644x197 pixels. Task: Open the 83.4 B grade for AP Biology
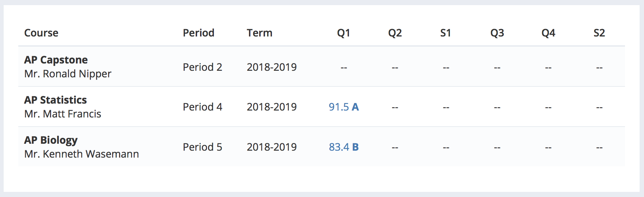coord(344,147)
